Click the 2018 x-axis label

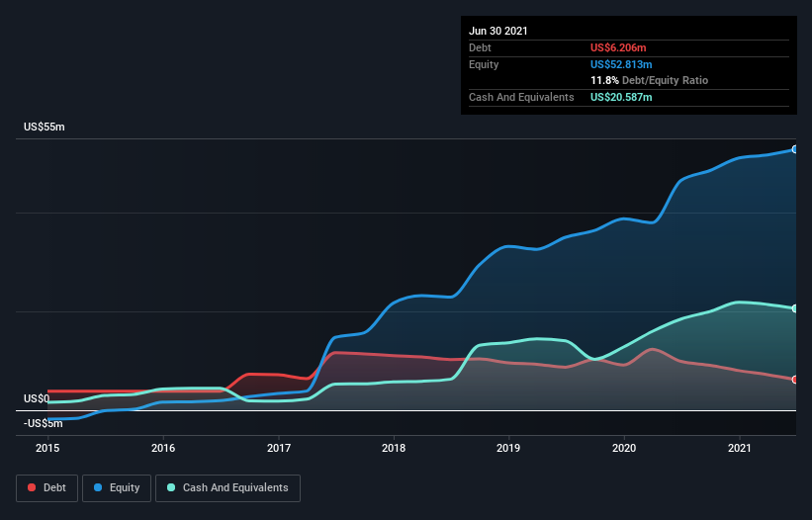[394, 448]
